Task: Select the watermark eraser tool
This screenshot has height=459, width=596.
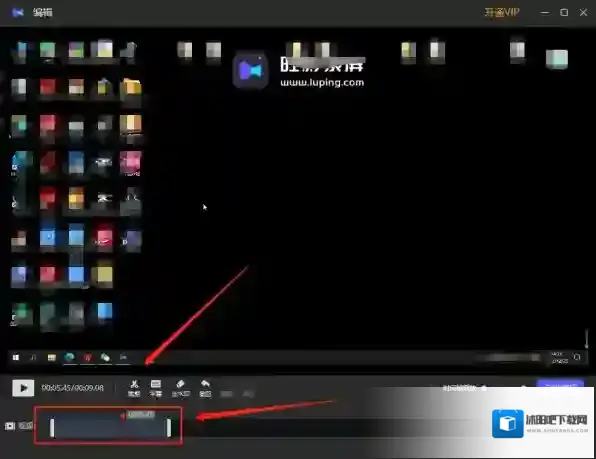Action: (x=181, y=388)
